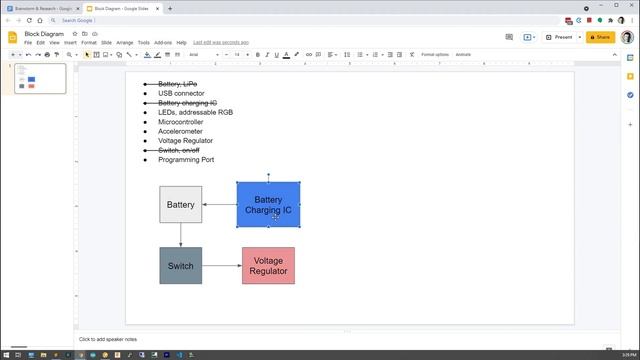Increase the font size
Screen dimensions: 640x360
pos(247,55)
